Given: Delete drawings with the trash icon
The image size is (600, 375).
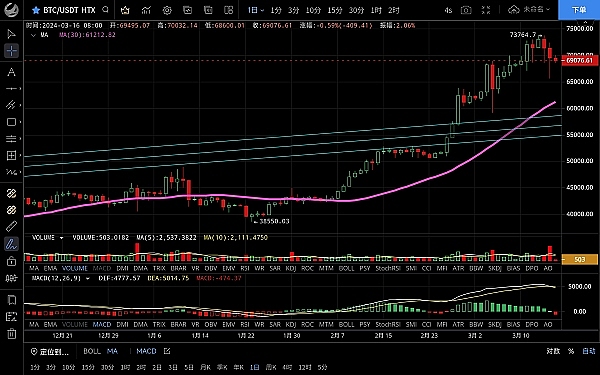Looking at the screenshot, I should (11, 333).
